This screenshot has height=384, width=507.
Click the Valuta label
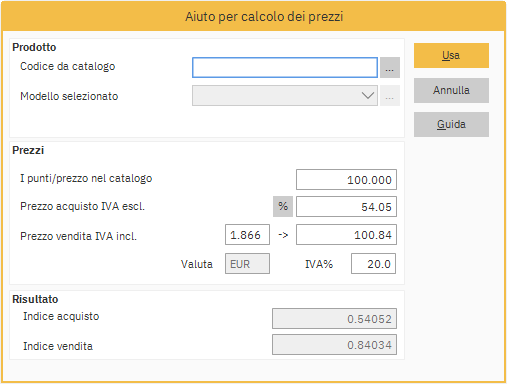click(197, 264)
